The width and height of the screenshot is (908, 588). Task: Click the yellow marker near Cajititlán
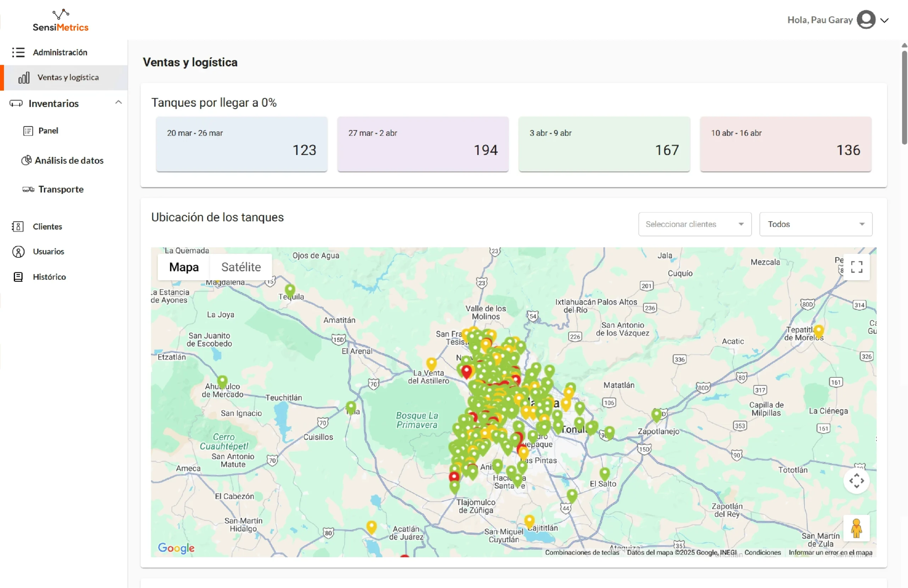point(529,522)
